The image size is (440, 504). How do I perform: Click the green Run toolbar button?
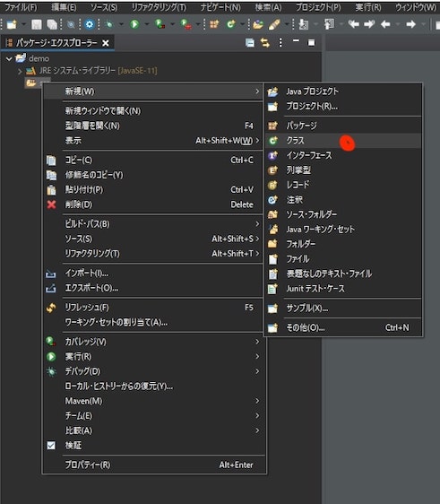134,24
